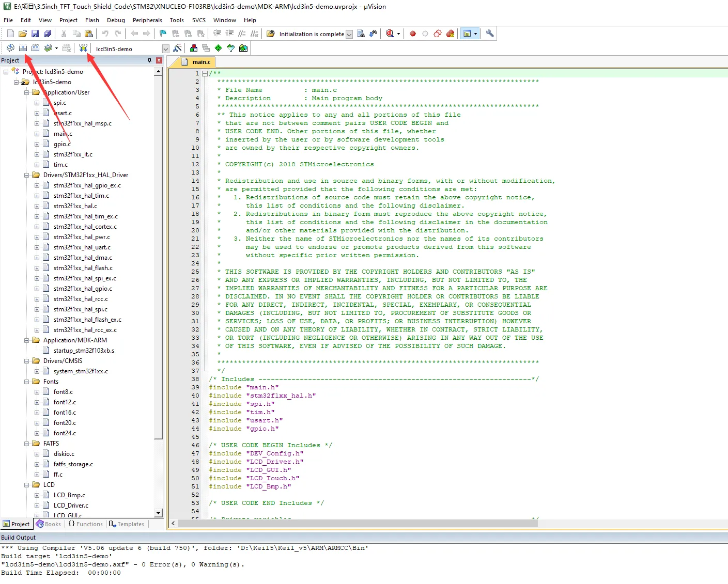The height and width of the screenshot is (584, 728).
Task: Select LCD_Driver.c in the project tree
Action: [x=71, y=506]
